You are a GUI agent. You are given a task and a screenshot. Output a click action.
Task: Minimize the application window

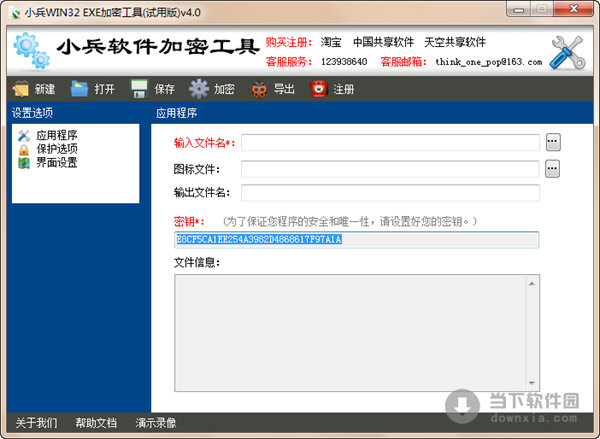click(518, 10)
